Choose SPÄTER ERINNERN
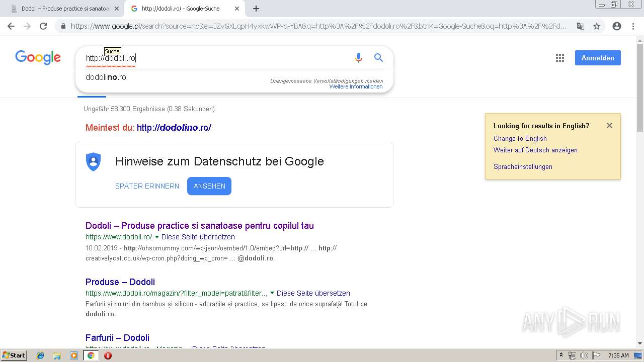The image size is (644, 362). pos(147,186)
